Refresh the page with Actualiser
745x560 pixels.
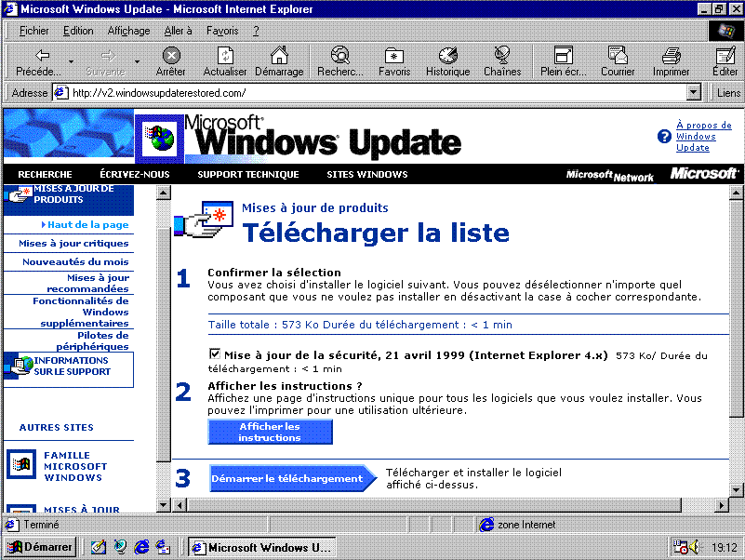pyautogui.click(x=225, y=61)
